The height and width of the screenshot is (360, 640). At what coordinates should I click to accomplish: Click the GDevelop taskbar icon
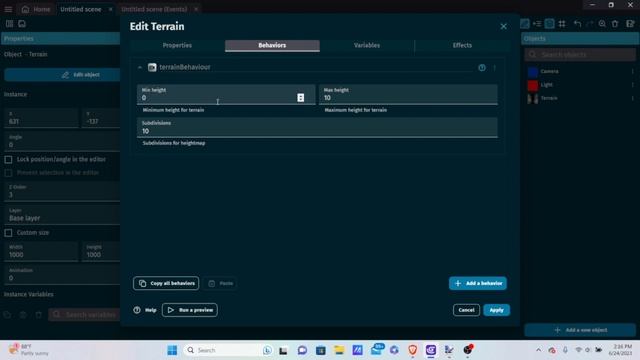tap(431, 350)
